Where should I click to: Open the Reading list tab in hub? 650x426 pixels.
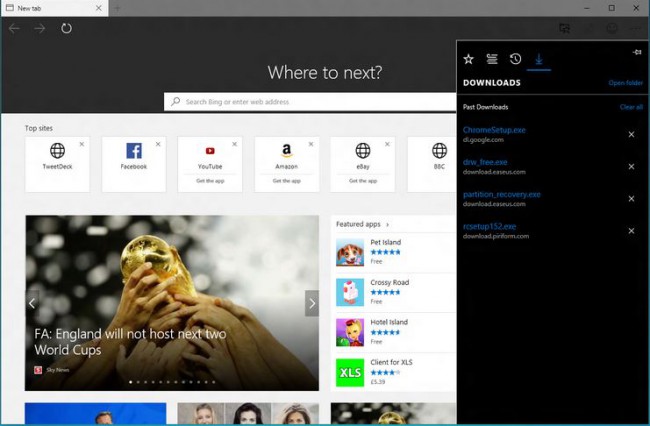(492, 59)
